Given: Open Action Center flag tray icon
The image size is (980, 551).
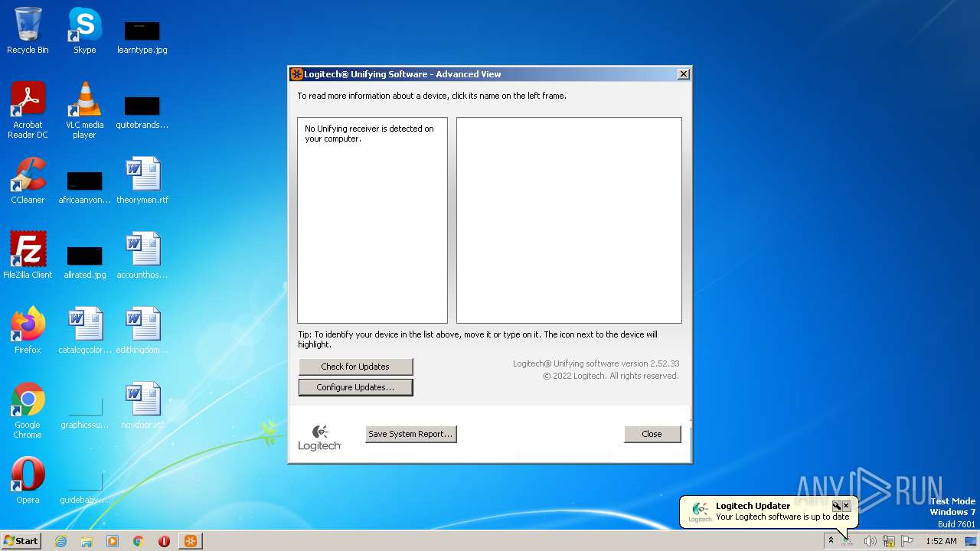Looking at the screenshot, I should click(x=907, y=541).
